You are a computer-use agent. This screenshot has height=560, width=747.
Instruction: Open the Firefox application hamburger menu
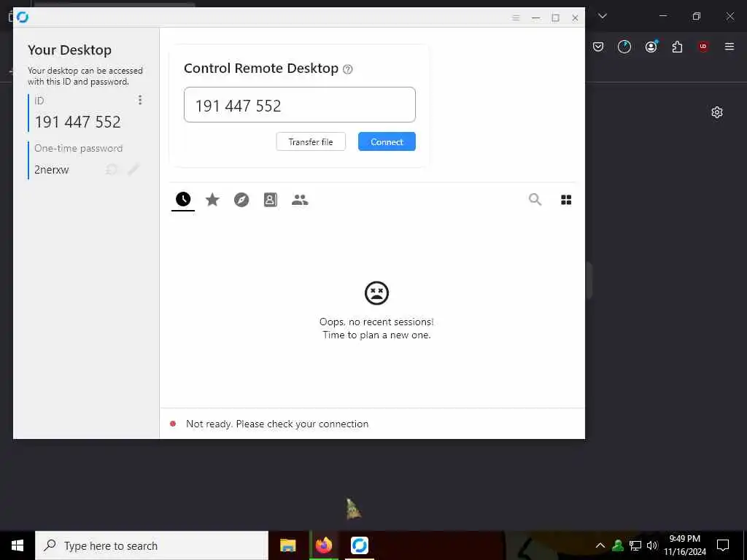(729, 46)
